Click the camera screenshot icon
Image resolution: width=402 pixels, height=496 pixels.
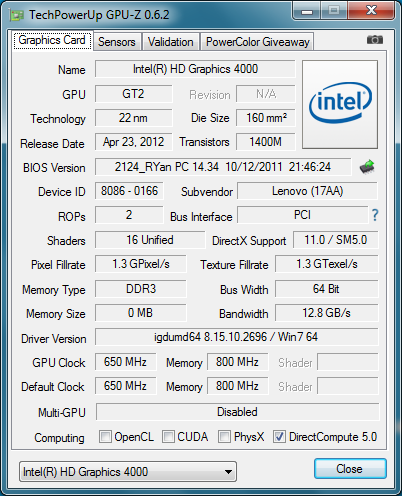click(375, 40)
